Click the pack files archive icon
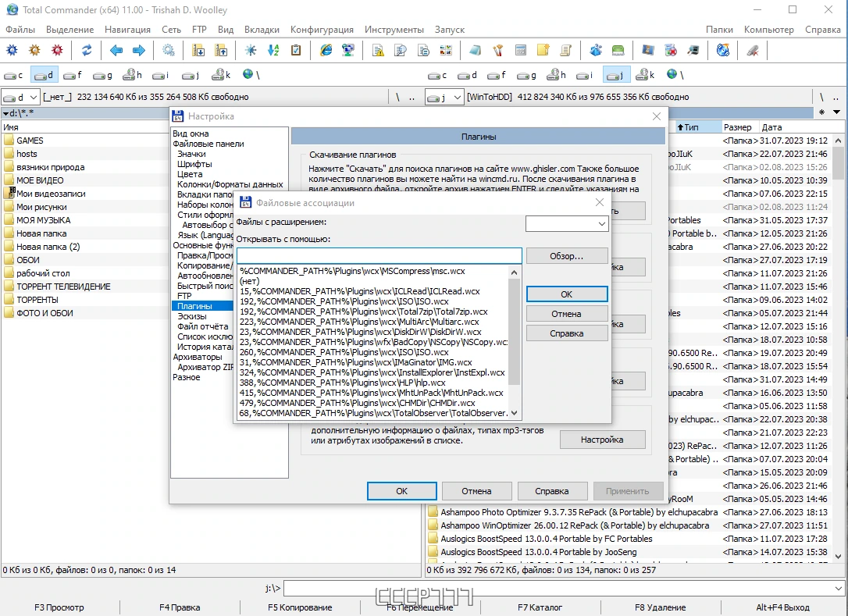Screen dimensions: 848x616 point(198,50)
